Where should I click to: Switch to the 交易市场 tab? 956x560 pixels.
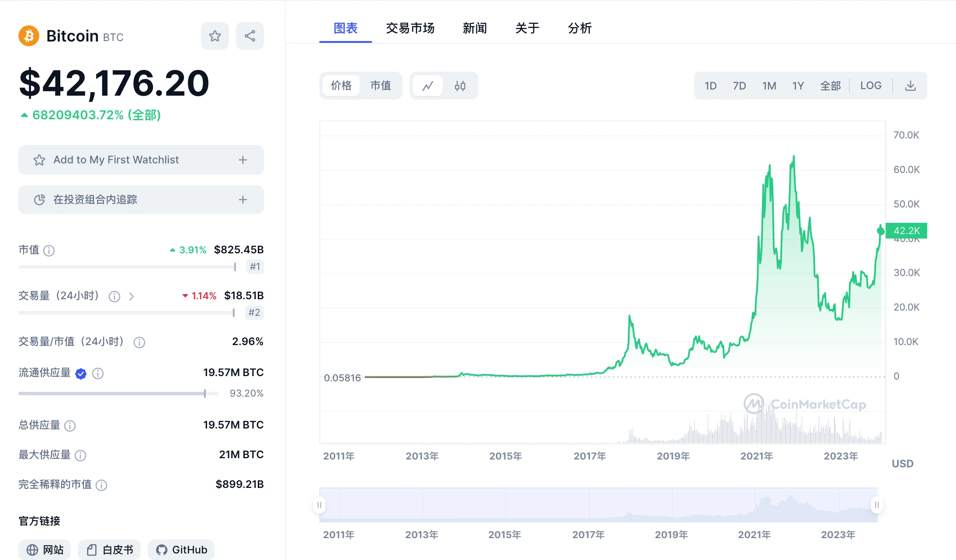tap(410, 28)
